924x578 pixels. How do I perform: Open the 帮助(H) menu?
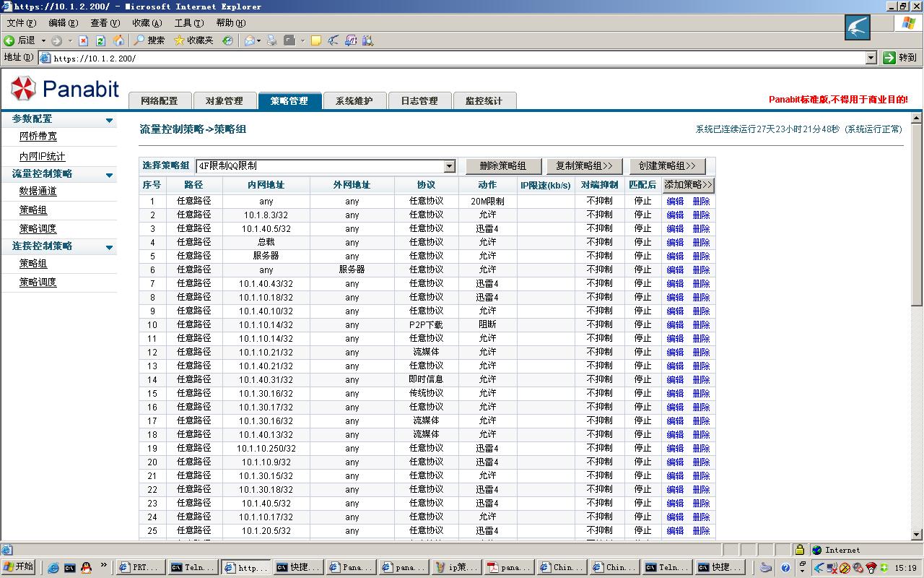pyautogui.click(x=231, y=23)
